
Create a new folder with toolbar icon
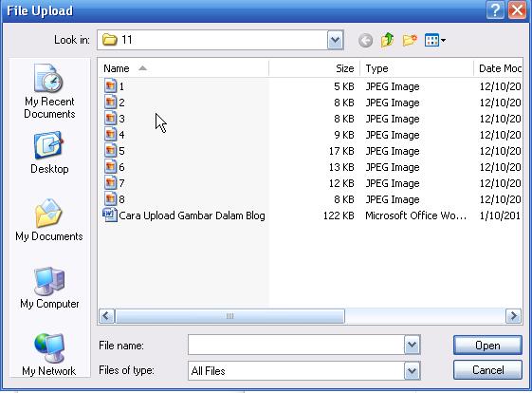410,40
